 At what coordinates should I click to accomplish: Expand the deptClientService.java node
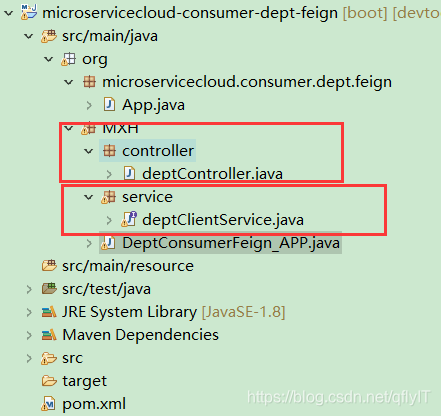tap(109, 220)
